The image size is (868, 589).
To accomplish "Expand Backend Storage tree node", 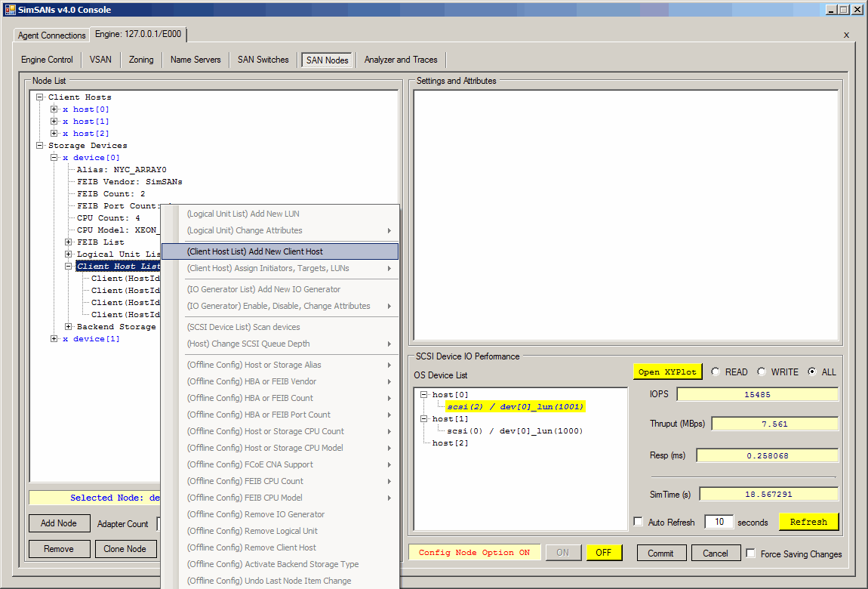I will tap(69, 327).
